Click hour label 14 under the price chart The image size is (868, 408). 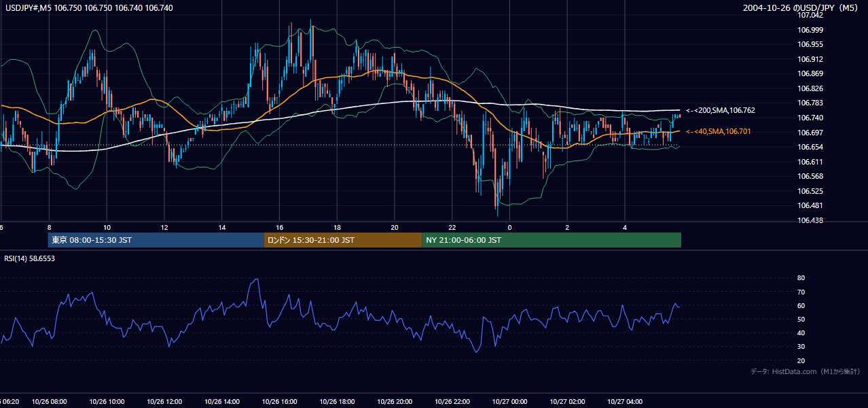click(x=222, y=228)
